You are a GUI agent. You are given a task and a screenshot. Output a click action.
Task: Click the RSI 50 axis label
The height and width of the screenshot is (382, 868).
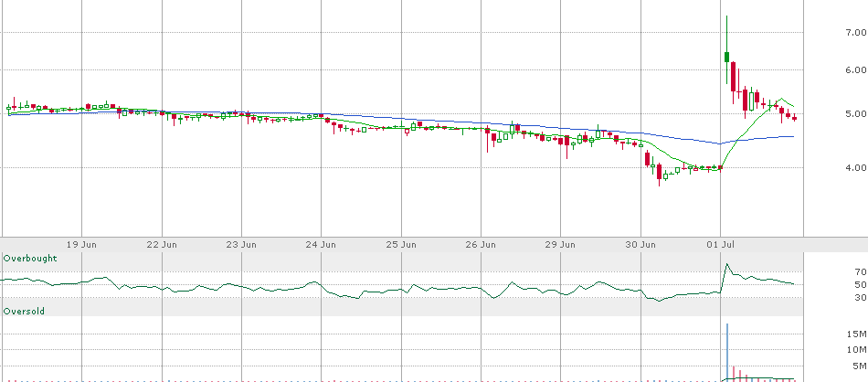[860, 284]
